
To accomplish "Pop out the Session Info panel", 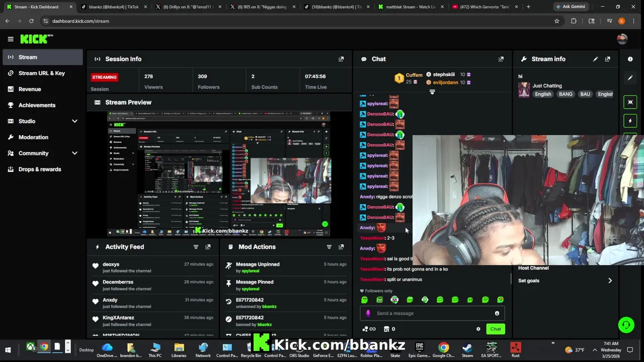I will (341, 59).
